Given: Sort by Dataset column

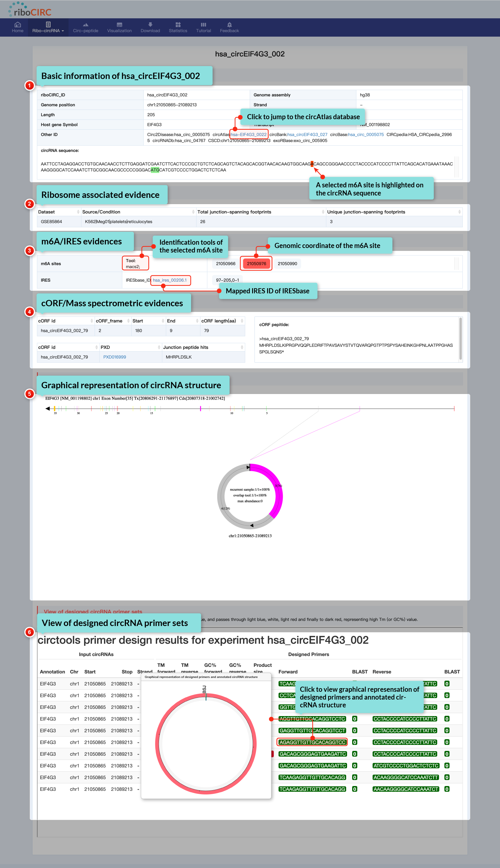Looking at the screenshot, I should point(59,212).
